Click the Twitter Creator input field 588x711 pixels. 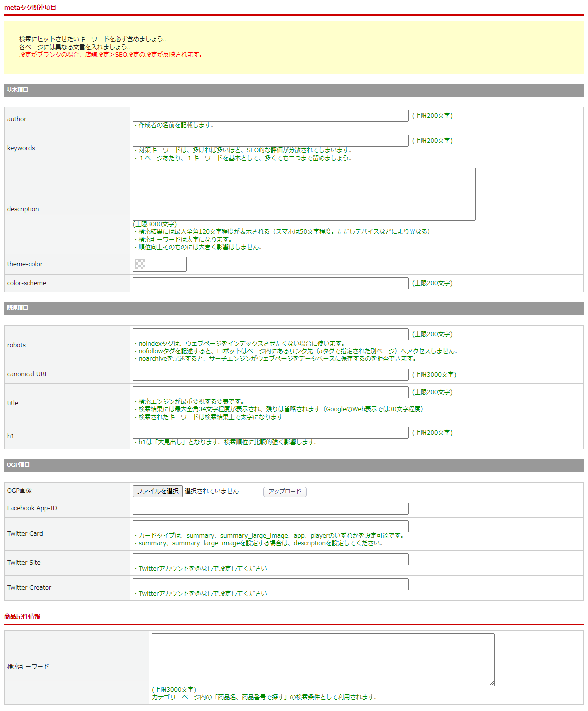pyautogui.click(x=270, y=584)
